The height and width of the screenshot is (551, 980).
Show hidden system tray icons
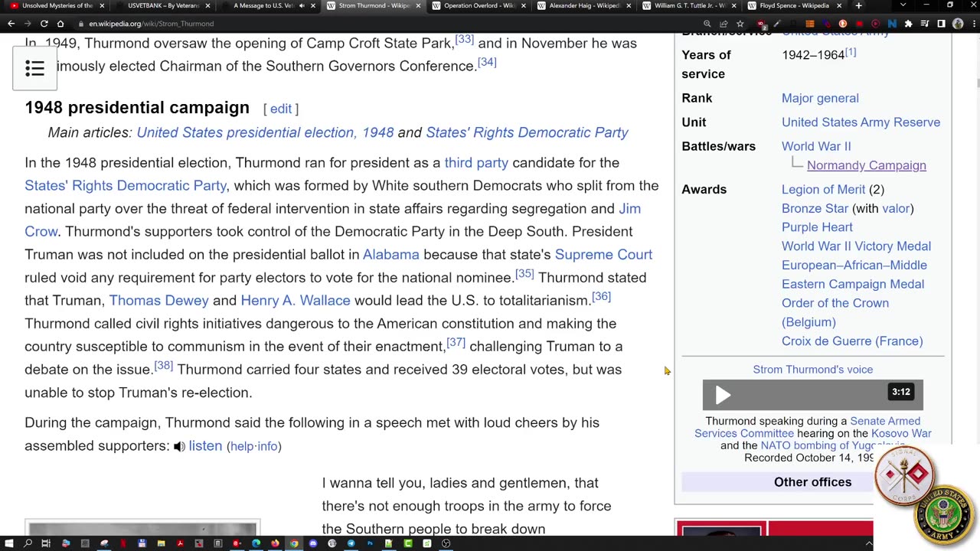[x=868, y=543]
